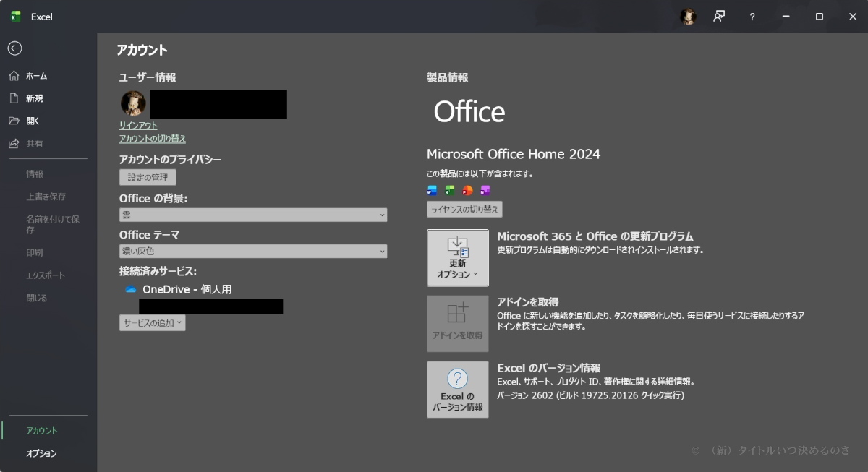Click the back arrow to return to workbook
The width and height of the screenshot is (868, 472).
[14, 48]
